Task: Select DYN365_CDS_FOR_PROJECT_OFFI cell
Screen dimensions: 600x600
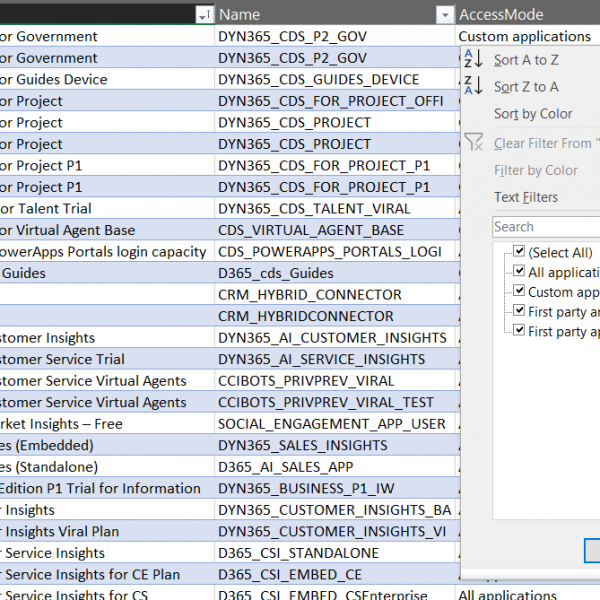Action: click(x=335, y=101)
